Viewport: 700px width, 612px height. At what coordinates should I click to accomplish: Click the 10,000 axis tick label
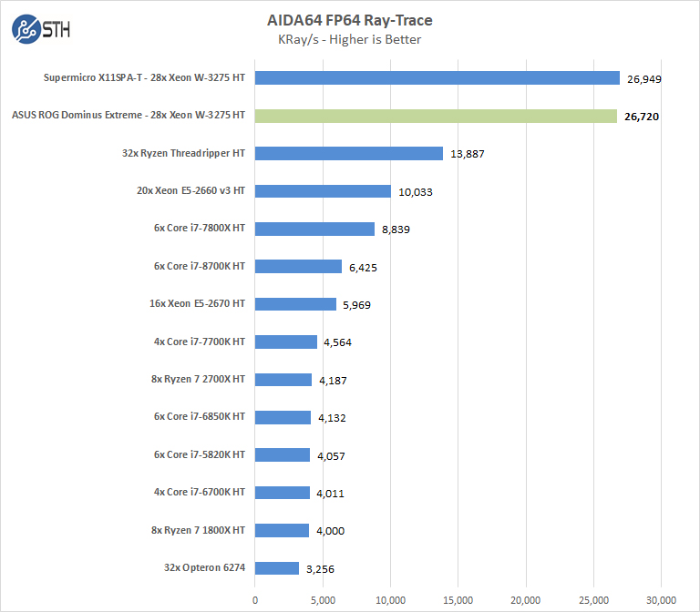(x=391, y=600)
